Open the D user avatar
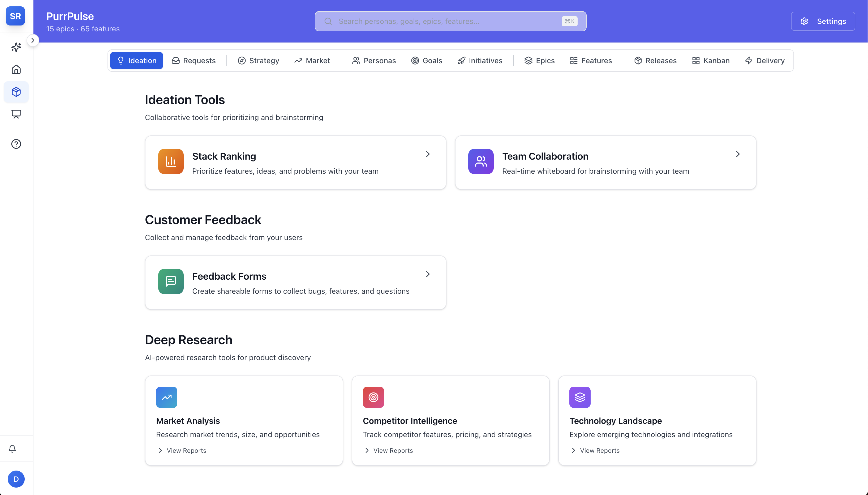Viewport: 868px width, 495px height. pos(16,479)
